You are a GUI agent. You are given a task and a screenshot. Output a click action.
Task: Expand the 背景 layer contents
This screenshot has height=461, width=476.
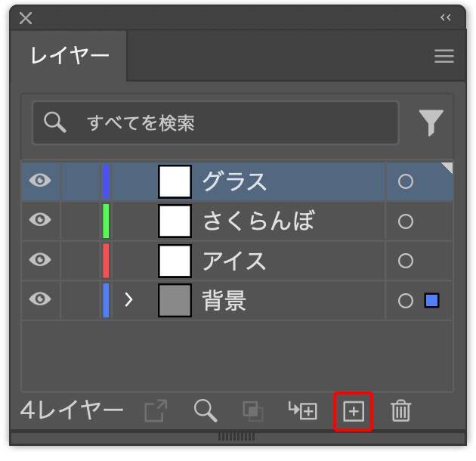point(128,300)
